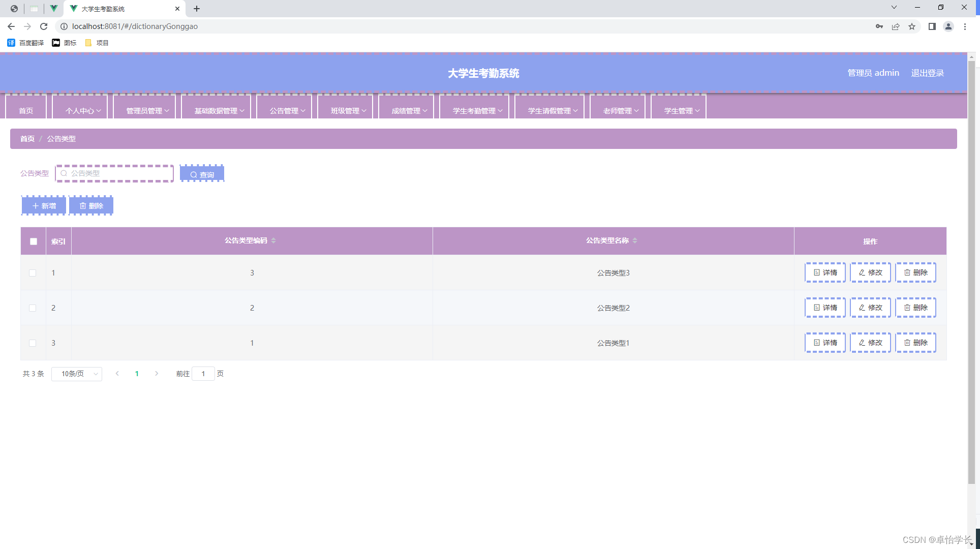
Task: Open the 10条/页 page size dropdown
Action: click(x=77, y=374)
